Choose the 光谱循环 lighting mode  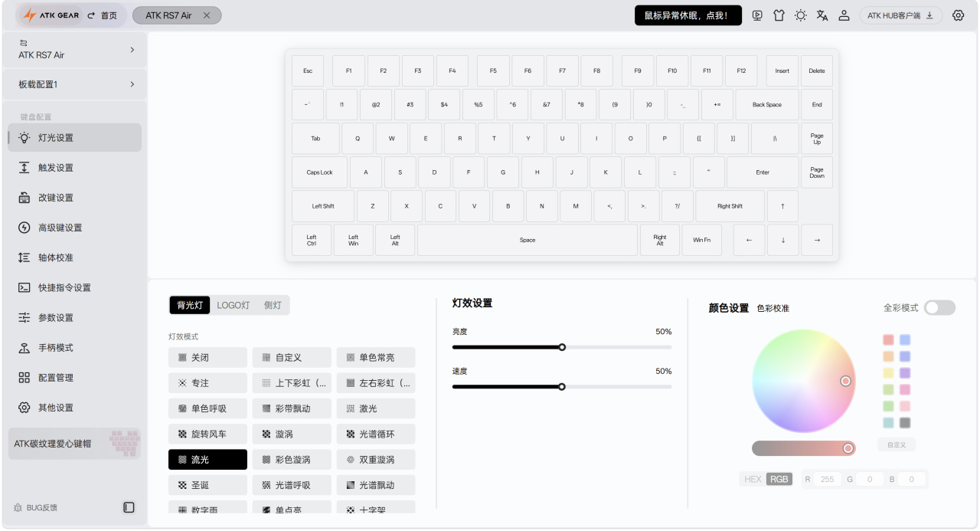point(376,434)
